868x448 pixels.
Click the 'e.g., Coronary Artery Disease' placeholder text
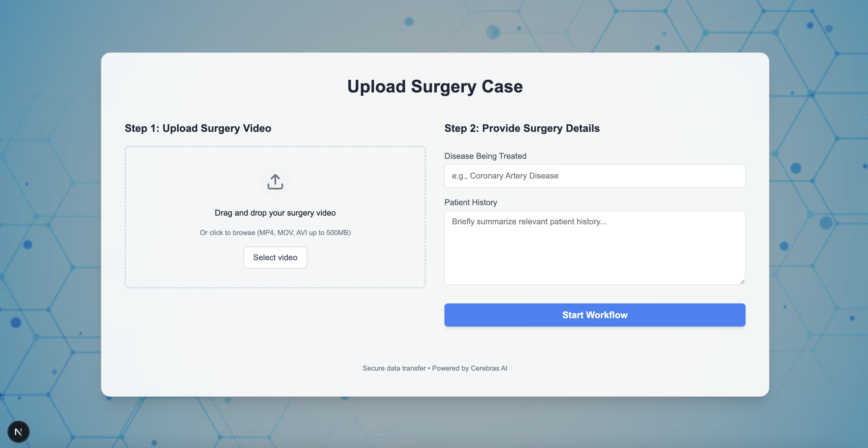(x=505, y=176)
